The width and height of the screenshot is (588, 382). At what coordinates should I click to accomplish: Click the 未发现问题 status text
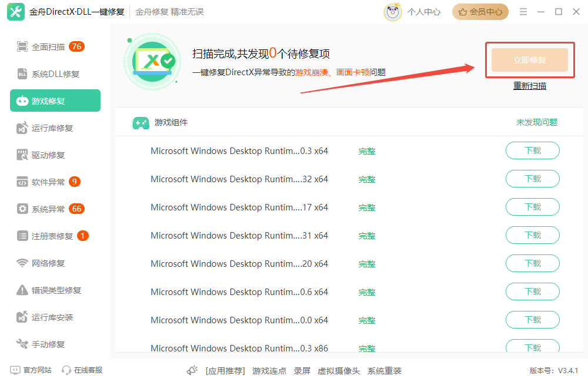(537, 122)
